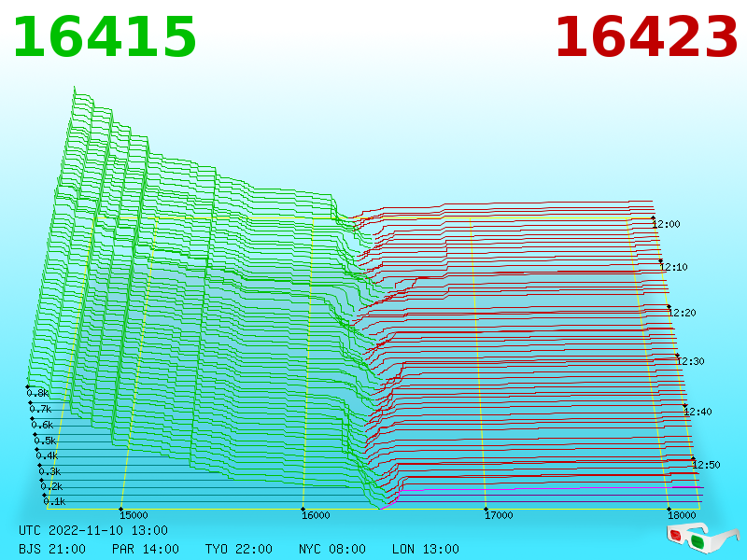747x560 pixels.
Task: Click the LON 13:00 time
Action: [x=426, y=549]
